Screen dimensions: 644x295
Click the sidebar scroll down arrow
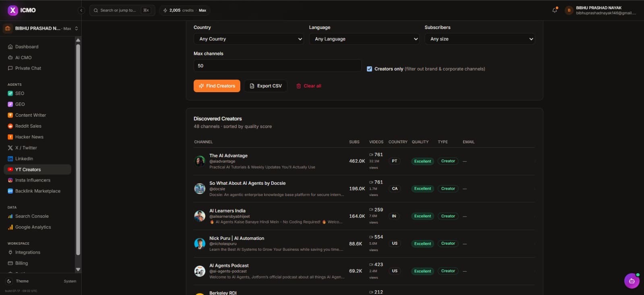[x=78, y=270]
